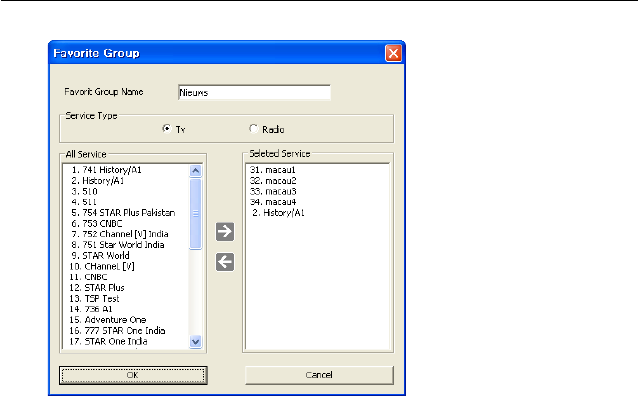
Task: Select 34. macau4 in Selected Service
Action: (x=273, y=202)
